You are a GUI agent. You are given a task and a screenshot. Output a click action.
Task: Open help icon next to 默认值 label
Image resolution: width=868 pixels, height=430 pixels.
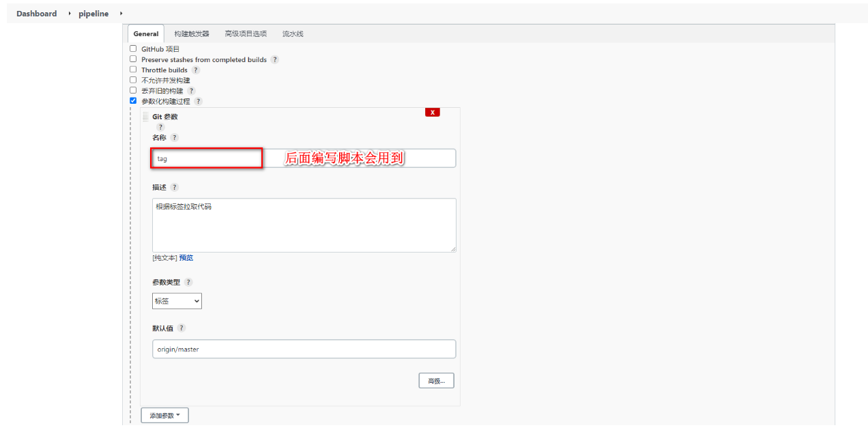(x=181, y=328)
